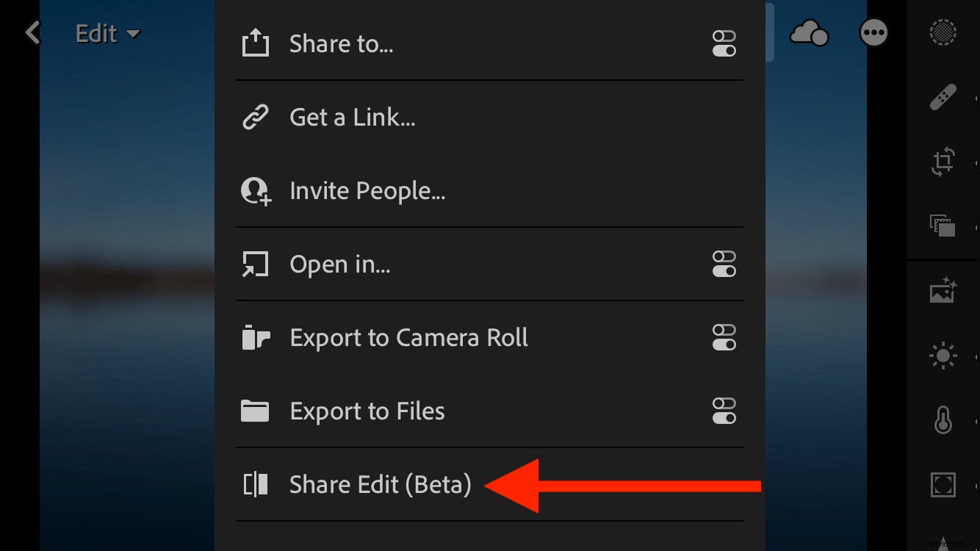980x551 pixels.
Task: Open the three-dot overflow menu
Action: coord(873,32)
